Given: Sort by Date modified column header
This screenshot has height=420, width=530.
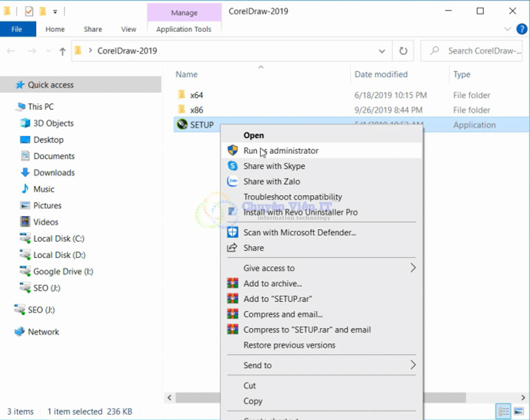Looking at the screenshot, I should (381, 74).
